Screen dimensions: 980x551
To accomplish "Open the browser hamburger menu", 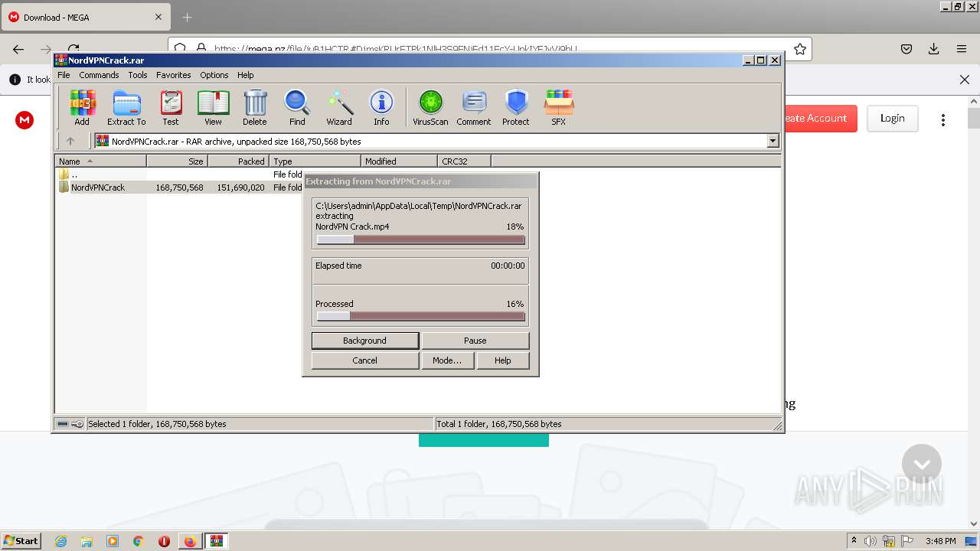I will pos(962,49).
